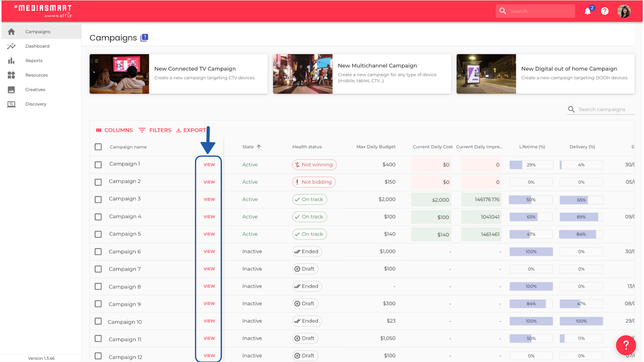Open the Campaigns home icon in sidebar
The width and height of the screenshot is (644, 362).
(x=11, y=32)
